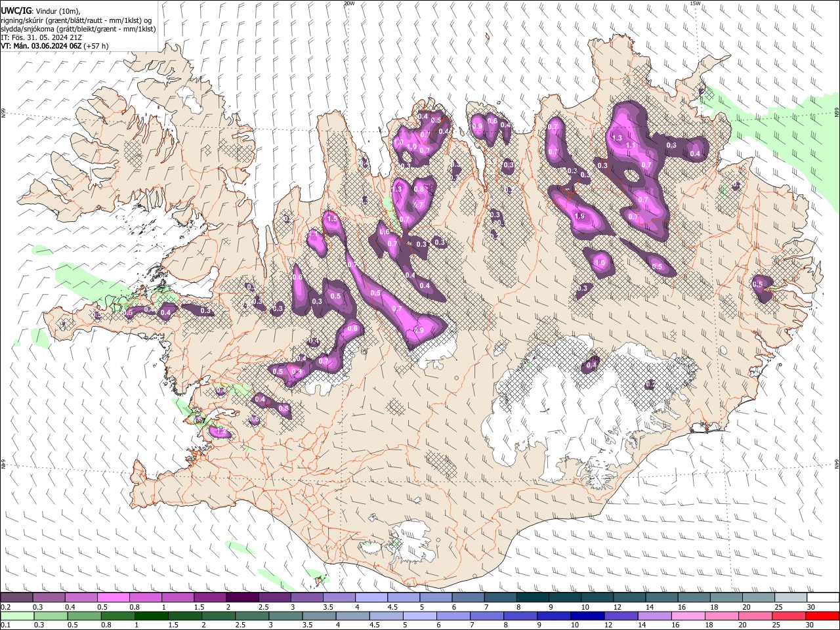The height and width of the screenshot is (630, 840).
Task: Select the darkest green swatch labeled 1
Action: [151, 616]
